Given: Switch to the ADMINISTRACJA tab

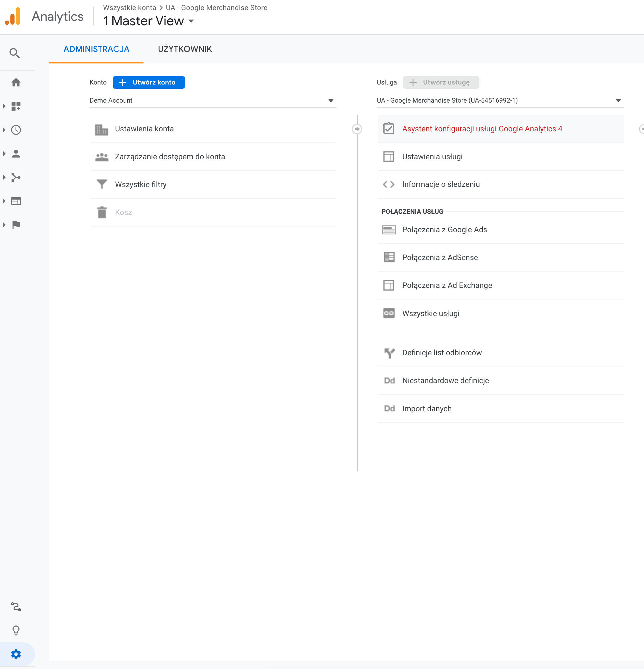Looking at the screenshot, I should [x=96, y=49].
